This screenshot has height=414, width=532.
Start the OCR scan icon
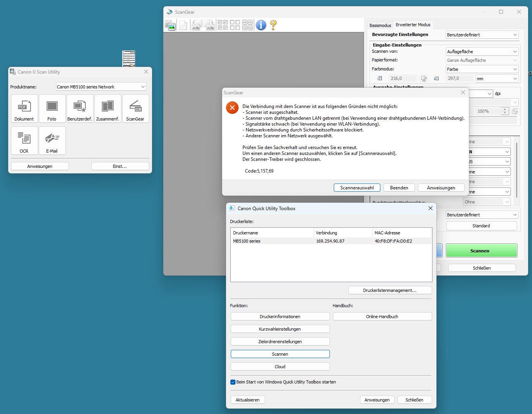pos(24,141)
